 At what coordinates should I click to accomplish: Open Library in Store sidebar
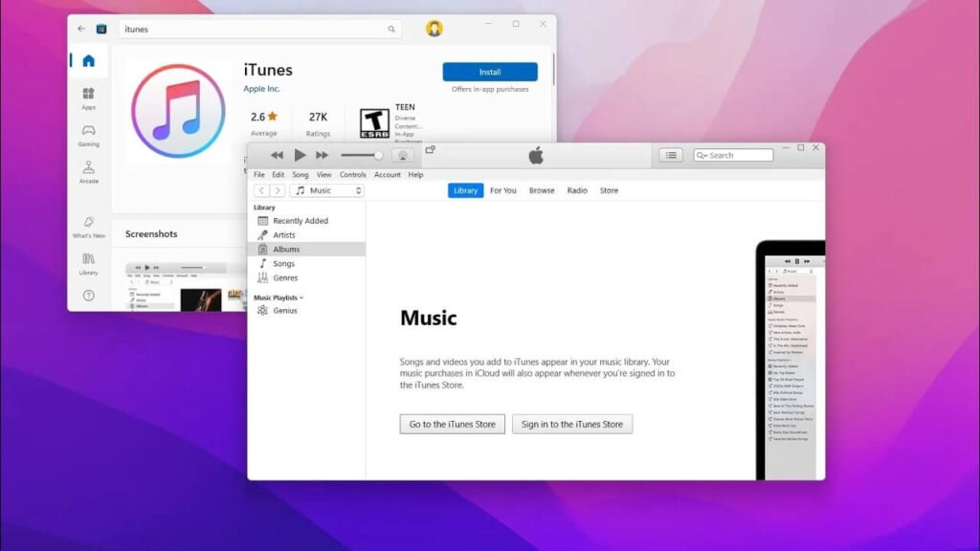89,264
